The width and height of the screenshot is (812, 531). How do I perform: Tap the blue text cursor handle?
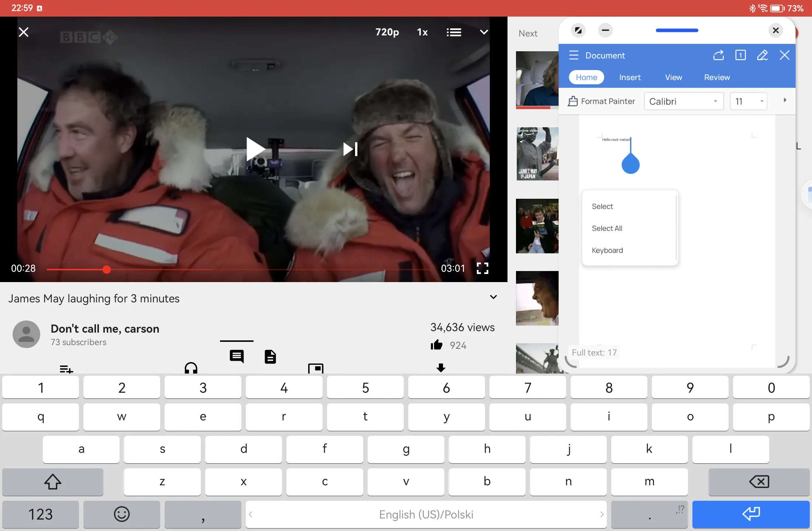coord(630,163)
